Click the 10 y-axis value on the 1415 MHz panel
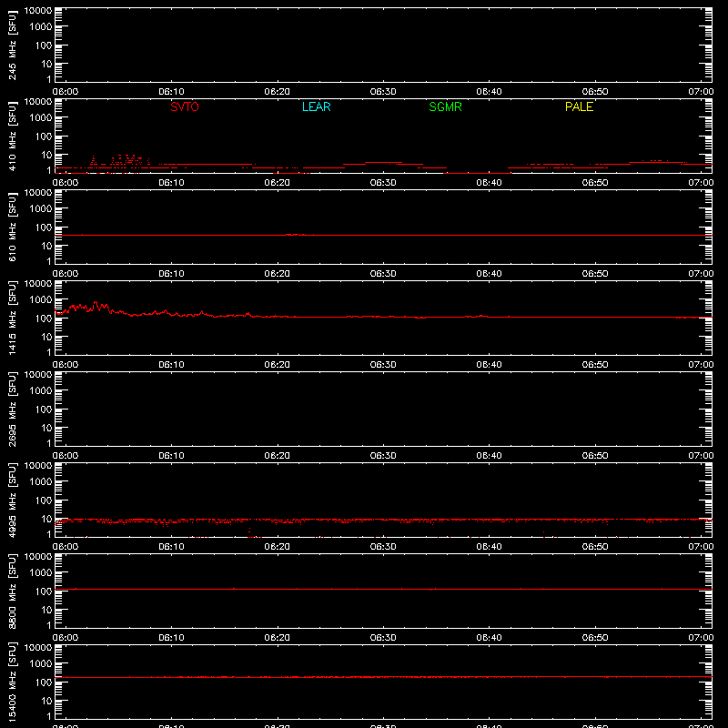The image size is (728, 728). tap(46, 337)
